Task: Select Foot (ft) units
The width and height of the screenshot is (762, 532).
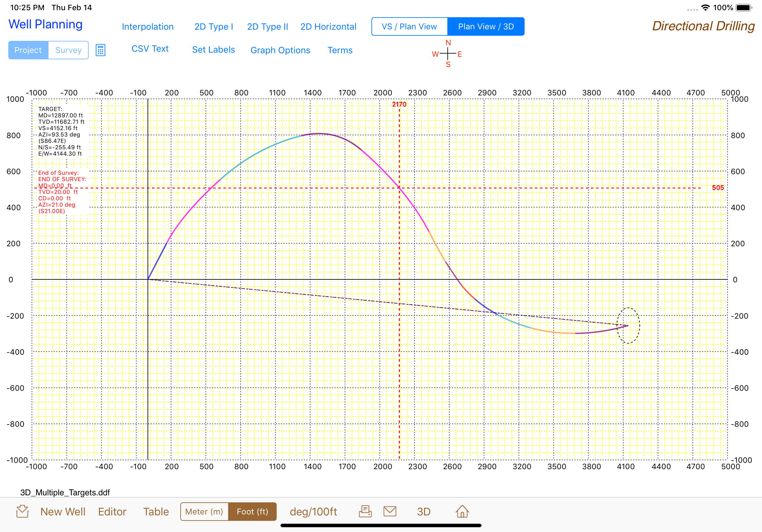Action: click(x=252, y=512)
